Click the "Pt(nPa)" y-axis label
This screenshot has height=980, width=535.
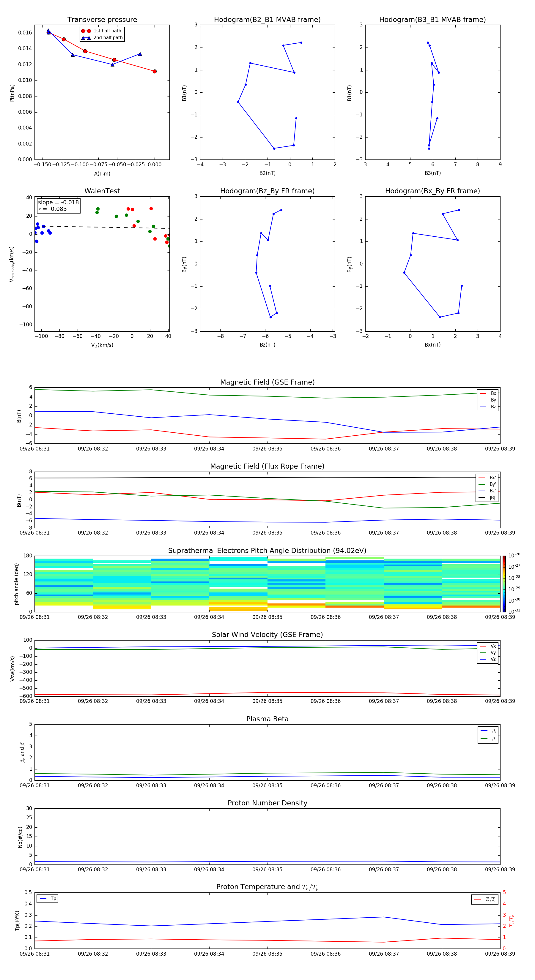coord(12,93)
